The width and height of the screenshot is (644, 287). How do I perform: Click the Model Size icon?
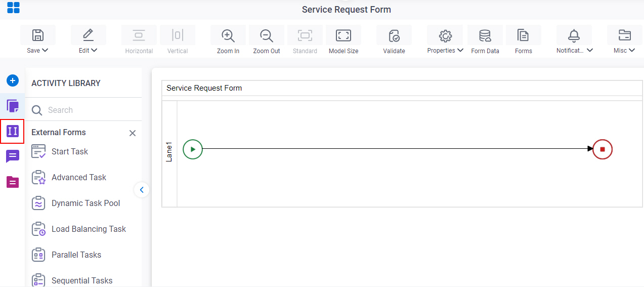click(x=344, y=35)
